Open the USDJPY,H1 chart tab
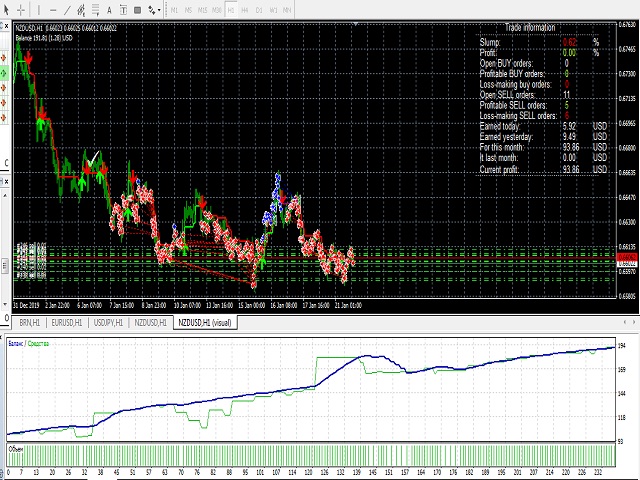Screen dimensions: 640x480 click(108, 323)
